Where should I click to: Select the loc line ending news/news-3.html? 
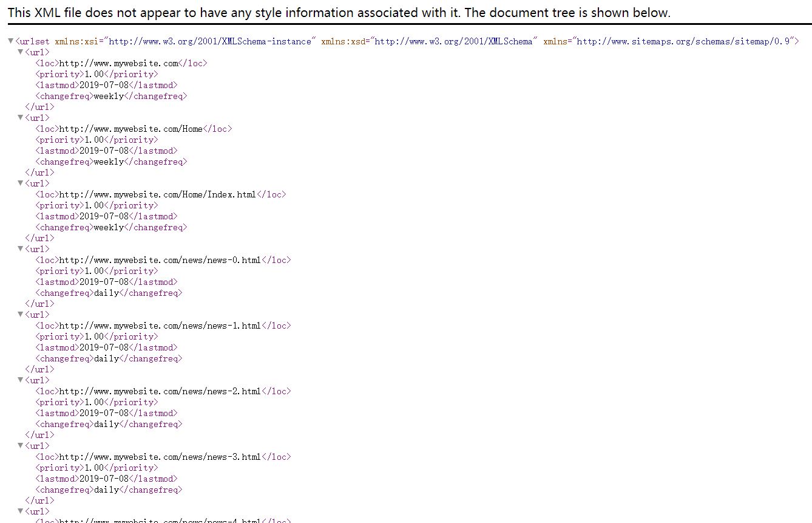[x=163, y=457]
